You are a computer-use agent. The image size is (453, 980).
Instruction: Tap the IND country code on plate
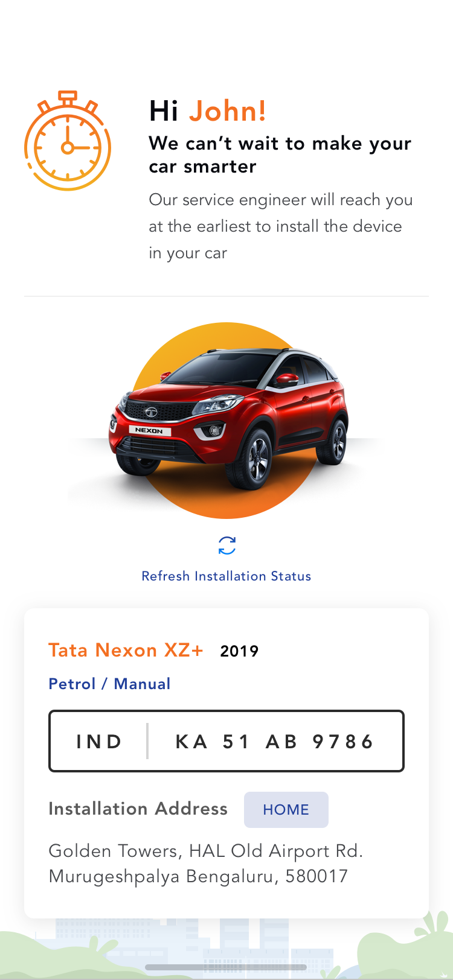[100, 742]
